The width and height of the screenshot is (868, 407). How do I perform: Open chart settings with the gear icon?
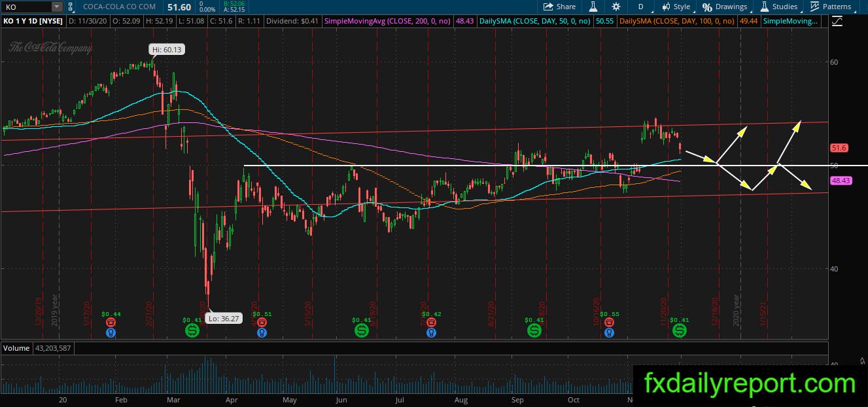point(616,7)
